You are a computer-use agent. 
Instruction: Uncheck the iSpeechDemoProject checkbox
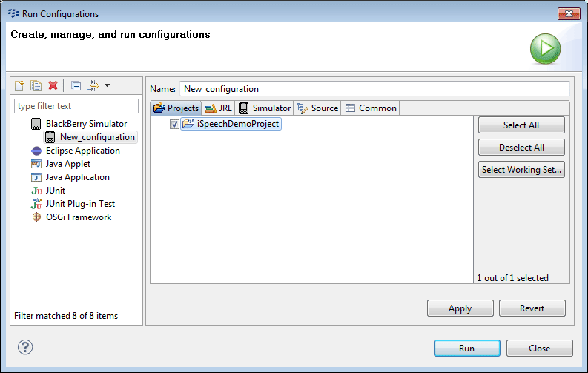coord(174,124)
